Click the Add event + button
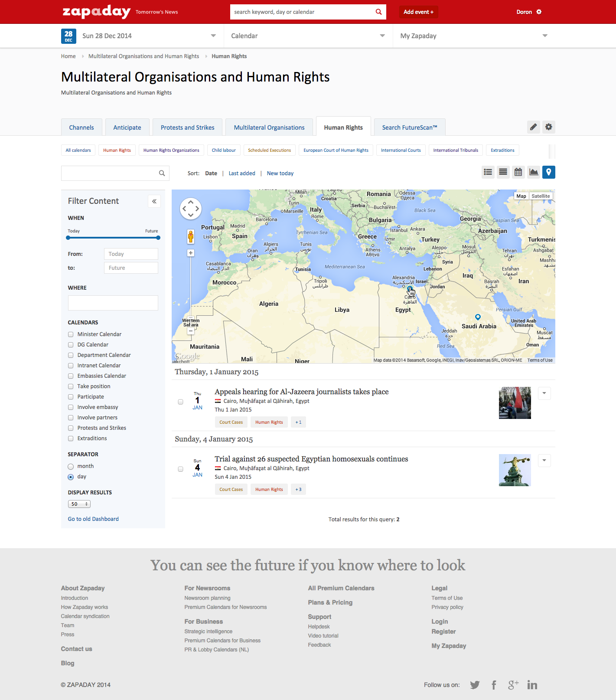616x700 pixels. coord(418,12)
